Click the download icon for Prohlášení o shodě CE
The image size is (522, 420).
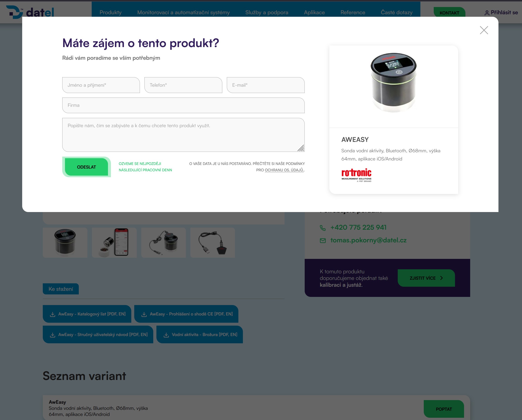(x=144, y=314)
